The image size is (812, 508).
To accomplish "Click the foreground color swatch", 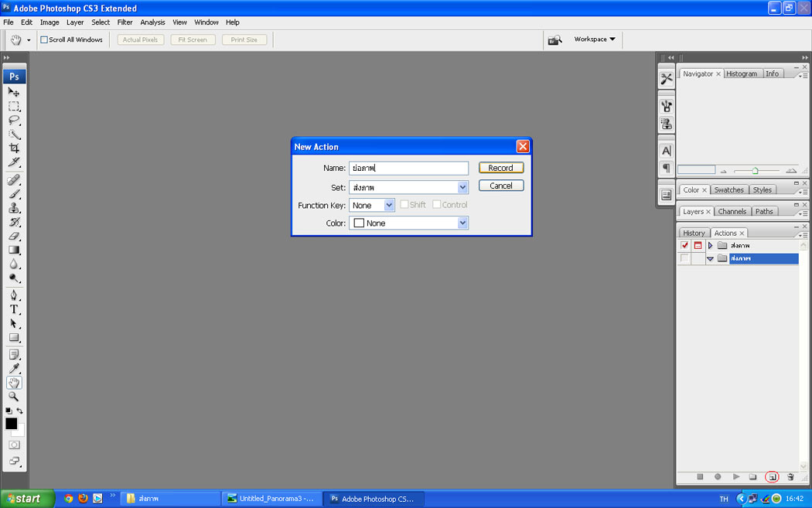I will pyautogui.click(x=11, y=424).
